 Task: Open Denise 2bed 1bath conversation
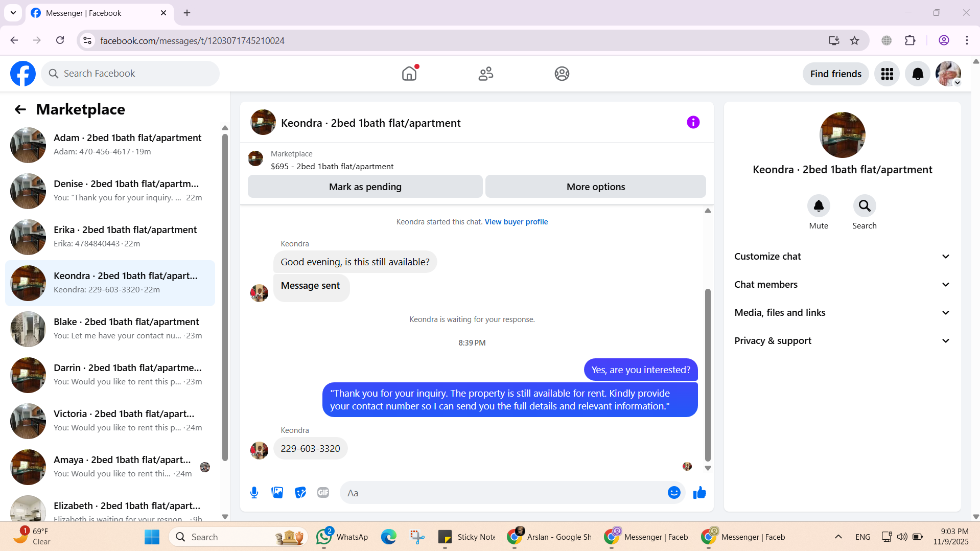tap(110, 191)
